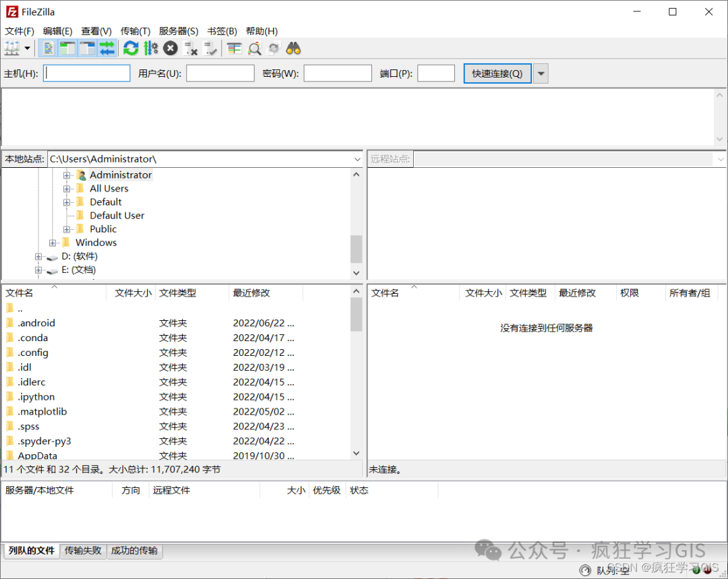Click the green refresh file lists icon
This screenshot has width=728, height=579.
tap(131, 49)
